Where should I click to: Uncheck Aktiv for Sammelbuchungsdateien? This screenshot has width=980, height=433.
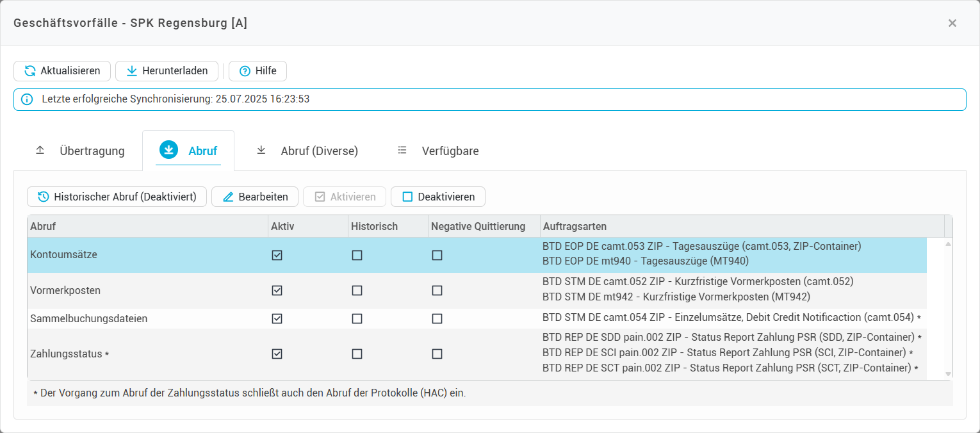tap(277, 318)
